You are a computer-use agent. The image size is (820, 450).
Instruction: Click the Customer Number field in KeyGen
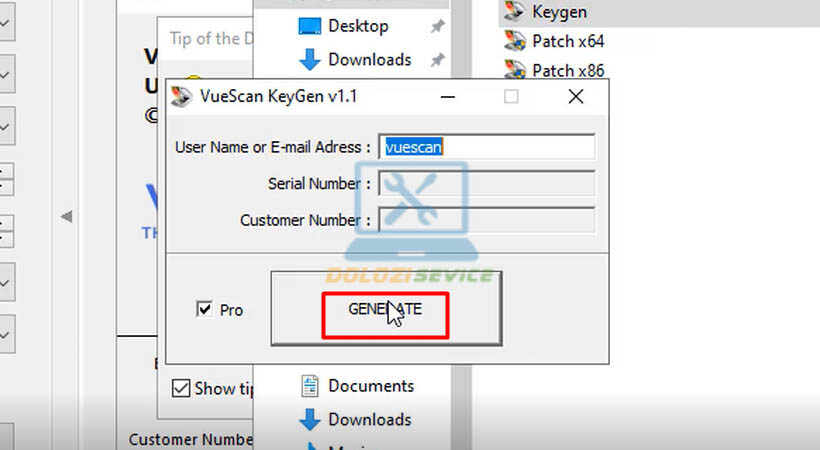(486, 220)
